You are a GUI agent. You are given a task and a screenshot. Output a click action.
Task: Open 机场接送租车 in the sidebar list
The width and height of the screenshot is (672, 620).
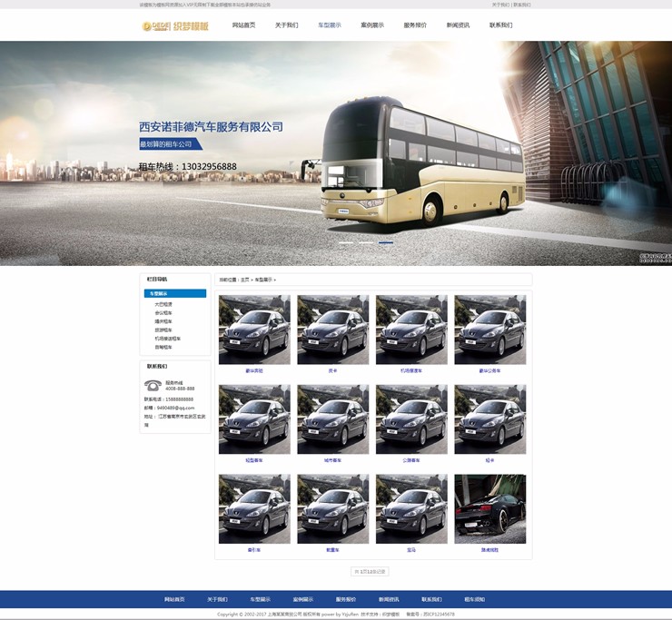pos(168,339)
